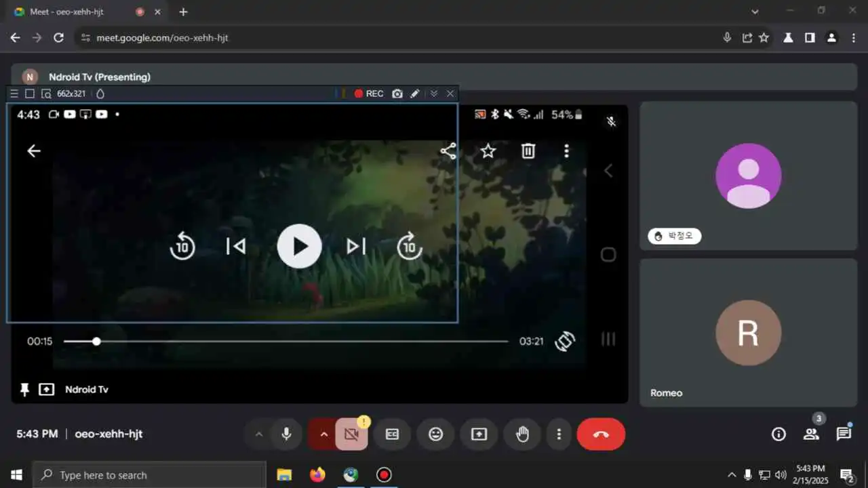The image size is (868, 488).
Task: Open the recorder pencil annotation tool
Action: tap(415, 94)
